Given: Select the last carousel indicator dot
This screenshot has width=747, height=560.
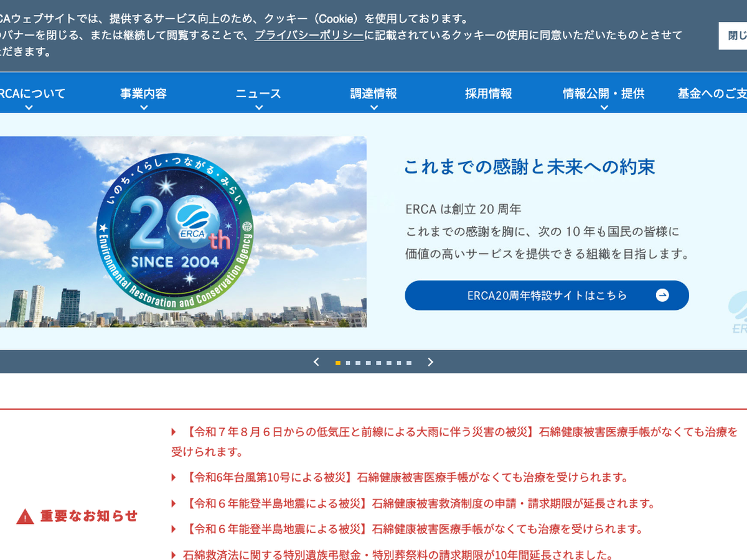Looking at the screenshot, I should [409, 363].
